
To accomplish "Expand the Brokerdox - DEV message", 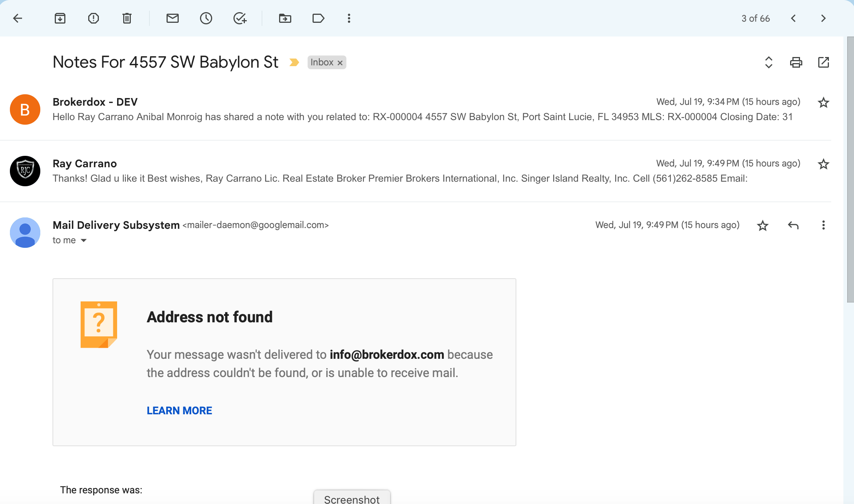I will pyautogui.click(x=416, y=109).
